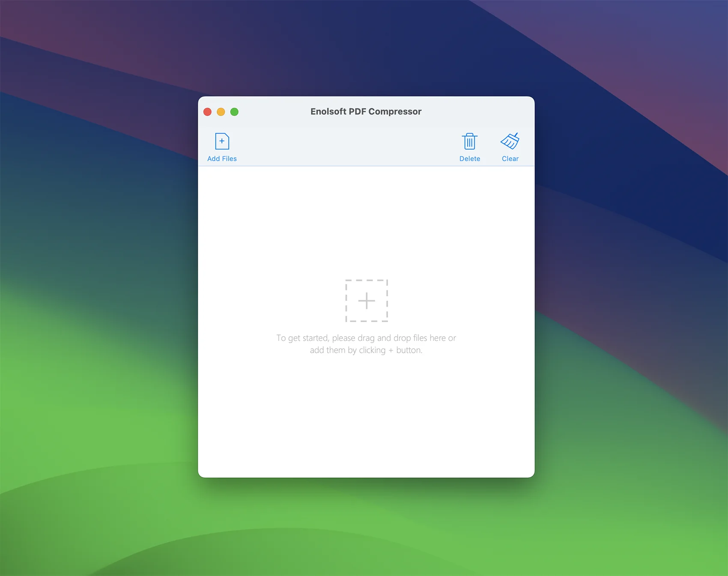Screen dimensions: 728x576
Task: Minimize the window with the yellow button
Action: [221, 112]
